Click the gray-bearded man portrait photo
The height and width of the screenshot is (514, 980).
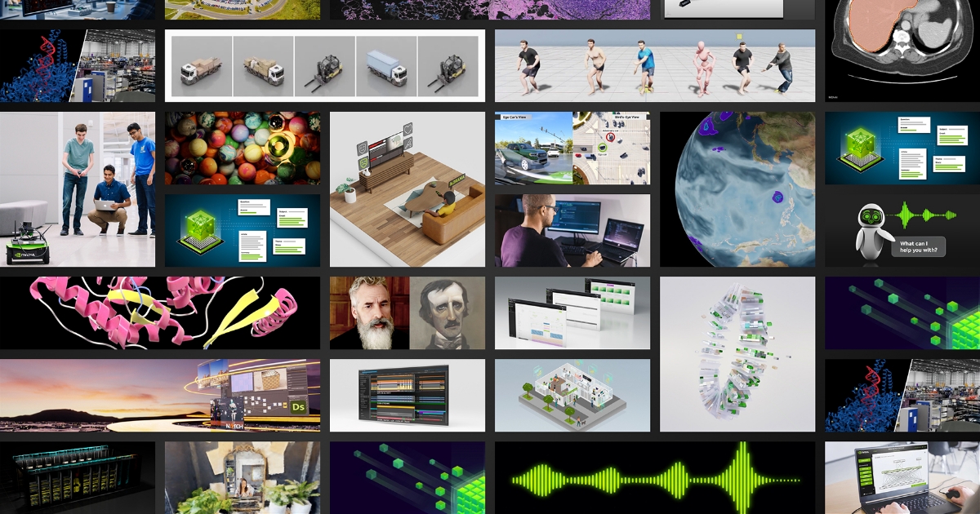tap(369, 313)
